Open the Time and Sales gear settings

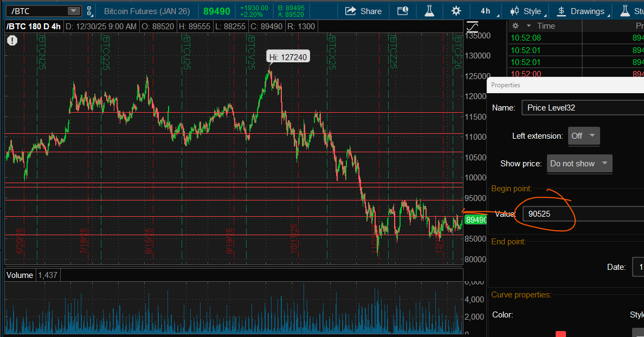(516, 26)
